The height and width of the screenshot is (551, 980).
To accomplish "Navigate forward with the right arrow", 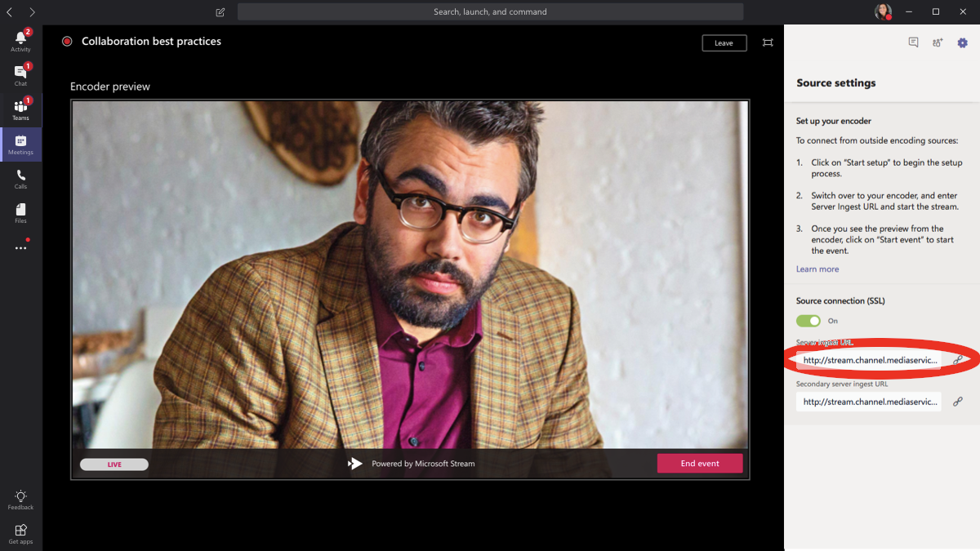I will (32, 12).
